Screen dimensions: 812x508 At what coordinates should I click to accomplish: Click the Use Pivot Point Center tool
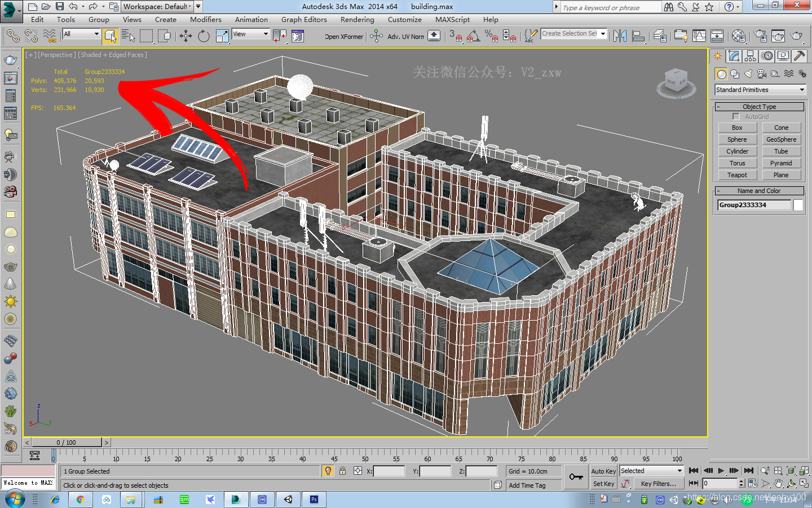[280, 36]
